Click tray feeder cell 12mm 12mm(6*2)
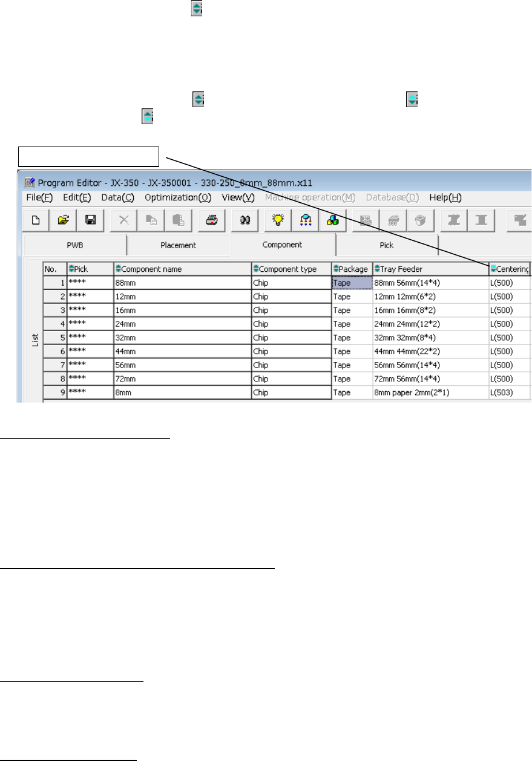Viewport: 532px width, 761px height. [x=431, y=297]
